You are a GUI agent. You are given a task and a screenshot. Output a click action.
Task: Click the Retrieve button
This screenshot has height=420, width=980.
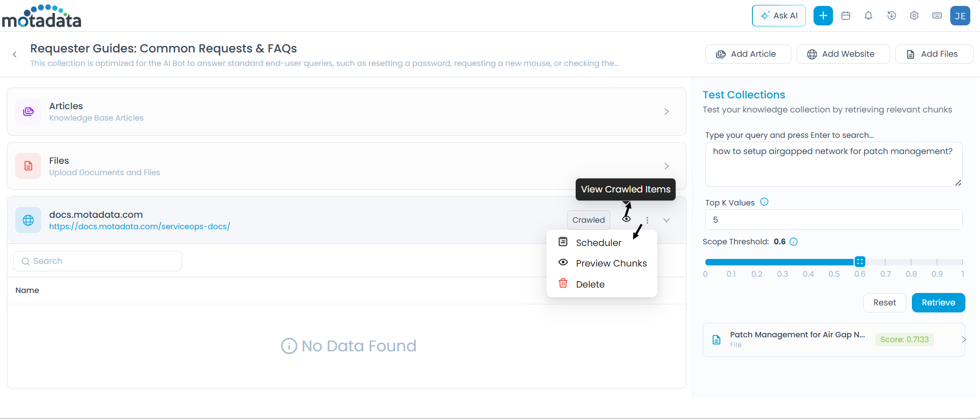coord(938,303)
